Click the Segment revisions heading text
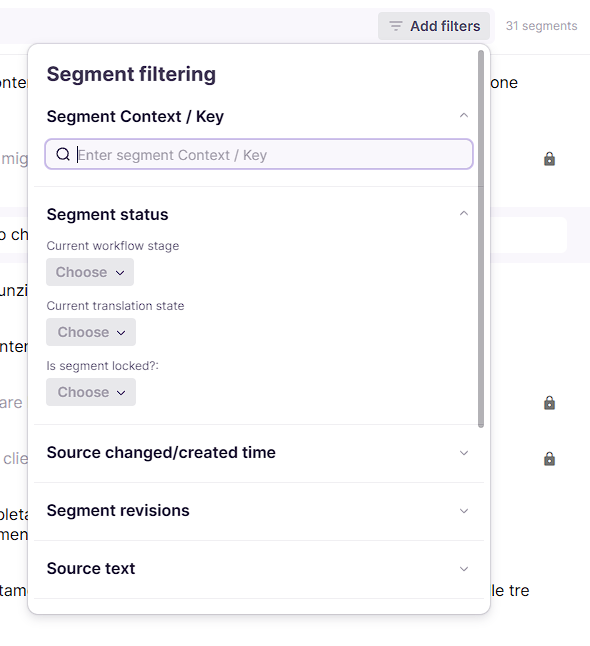This screenshot has height=646, width=590. pos(118,510)
